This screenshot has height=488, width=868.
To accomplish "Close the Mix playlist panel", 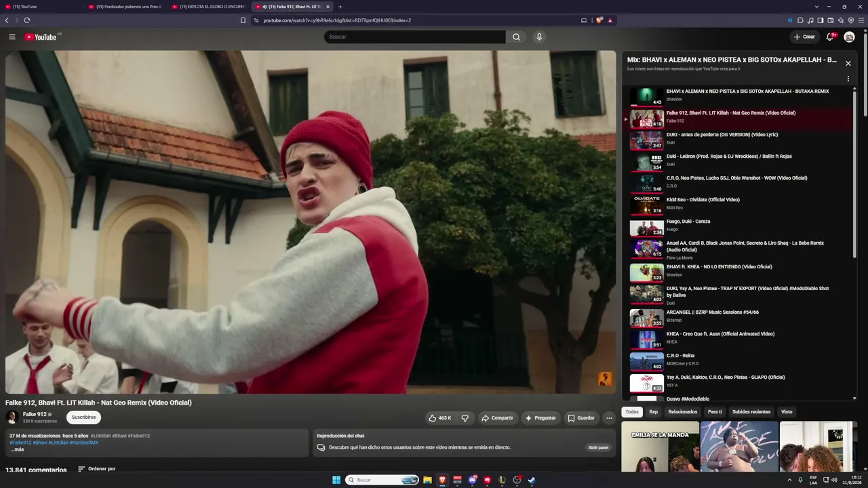I will [848, 63].
